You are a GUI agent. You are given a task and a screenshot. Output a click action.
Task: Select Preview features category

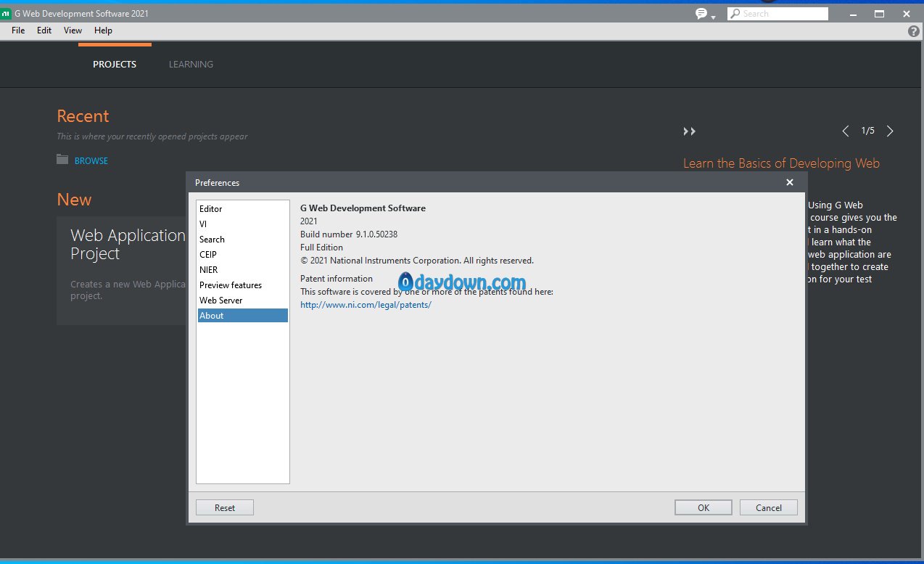[231, 285]
